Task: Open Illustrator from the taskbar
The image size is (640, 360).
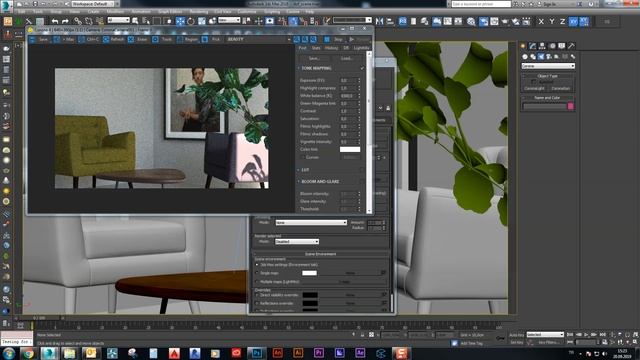Action: [298, 353]
